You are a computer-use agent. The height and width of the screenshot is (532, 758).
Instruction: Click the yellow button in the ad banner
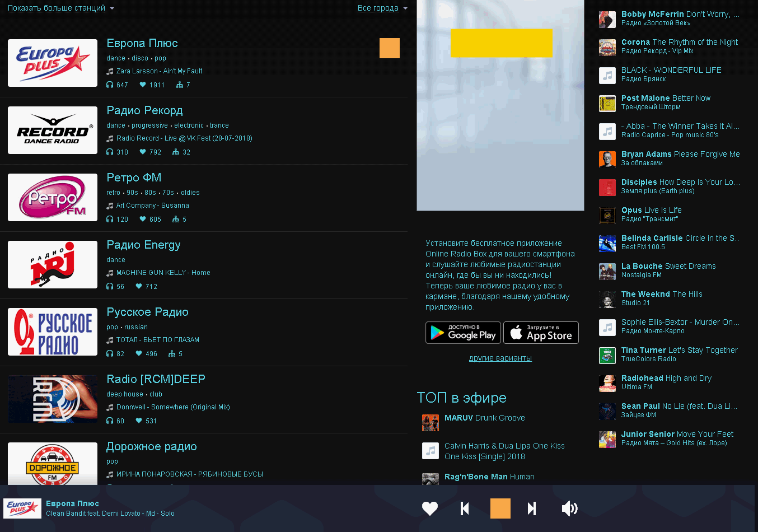(x=502, y=43)
